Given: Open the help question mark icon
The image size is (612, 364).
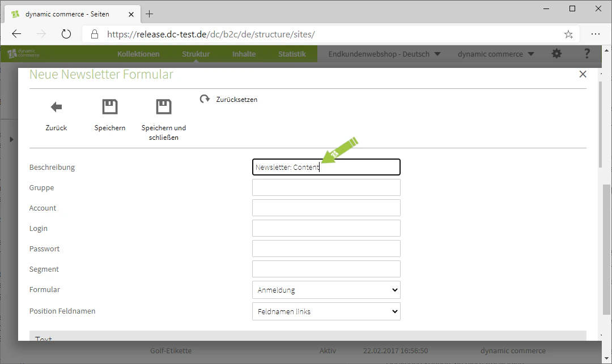Looking at the screenshot, I should point(586,54).
